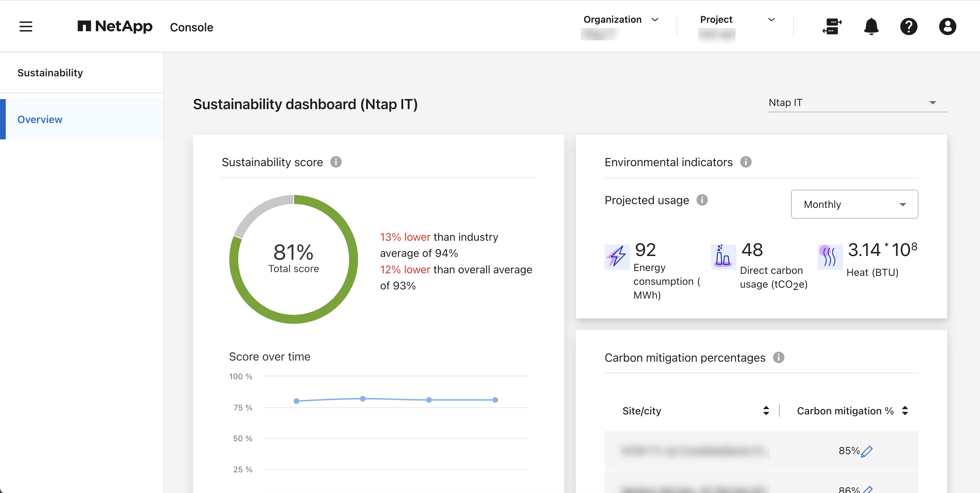Click second data point in Score over time chart
Image resolution: width=980 pixels, height=493 pixels.
pos(362,399)
